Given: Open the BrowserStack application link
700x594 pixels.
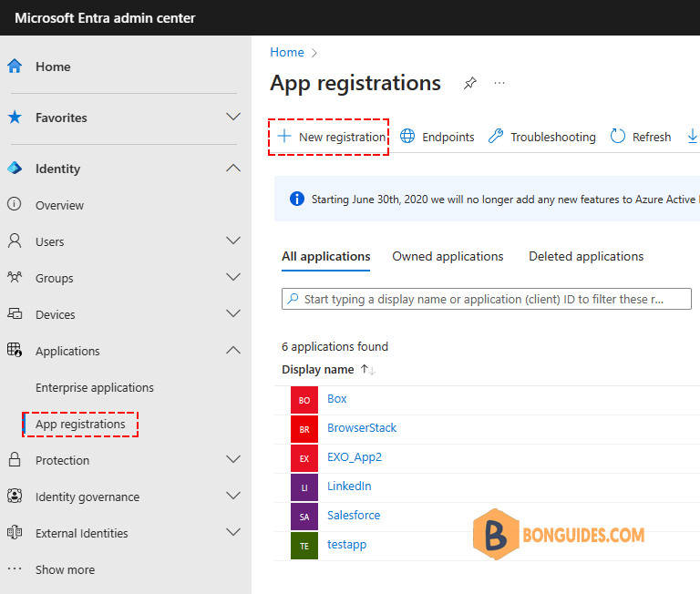Looking at the screenshot, I should pyautogui.click(x=362, y=427).
